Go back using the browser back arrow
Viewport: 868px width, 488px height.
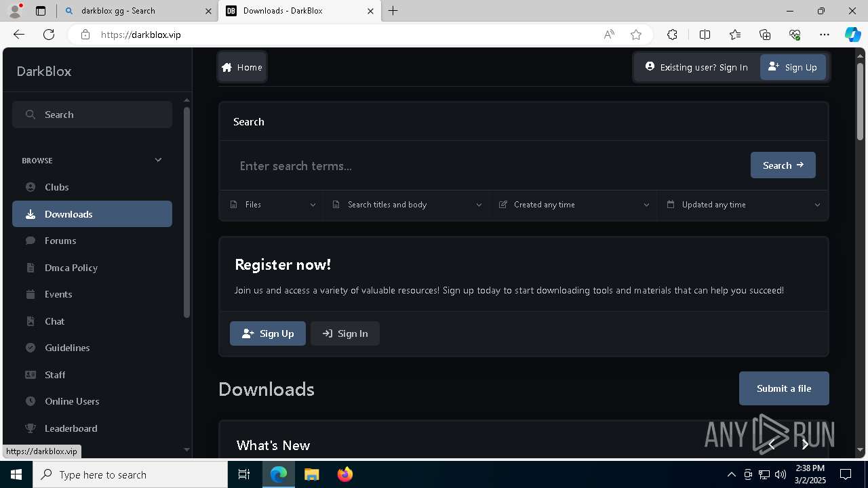(19, 35)
